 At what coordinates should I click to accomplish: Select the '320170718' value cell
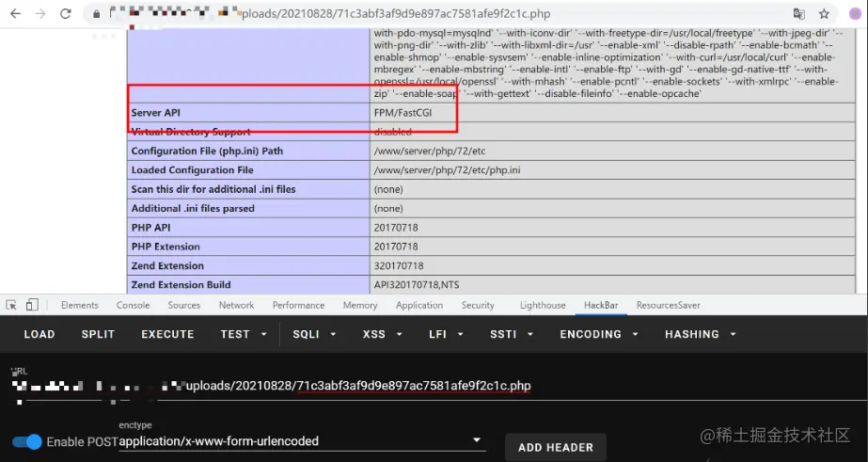pyautogui.click(x=612, y=266)
